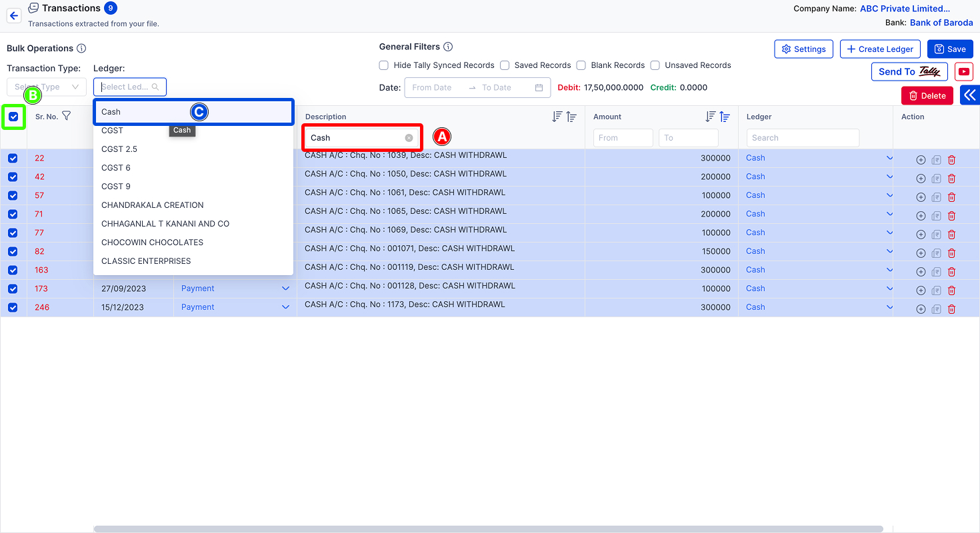This screenshot has width=980, height=533.
Task: Select Cash from the ledger list
Action: pos(193,112)
